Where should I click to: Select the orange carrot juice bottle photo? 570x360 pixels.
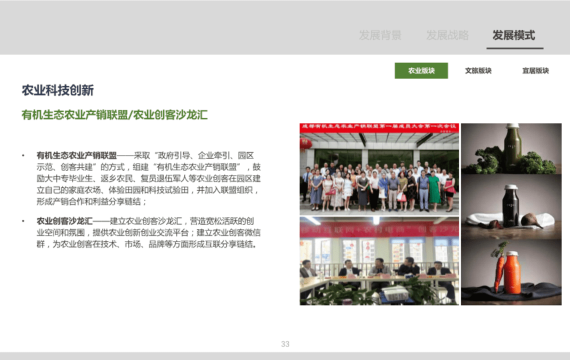coord(511,272)
